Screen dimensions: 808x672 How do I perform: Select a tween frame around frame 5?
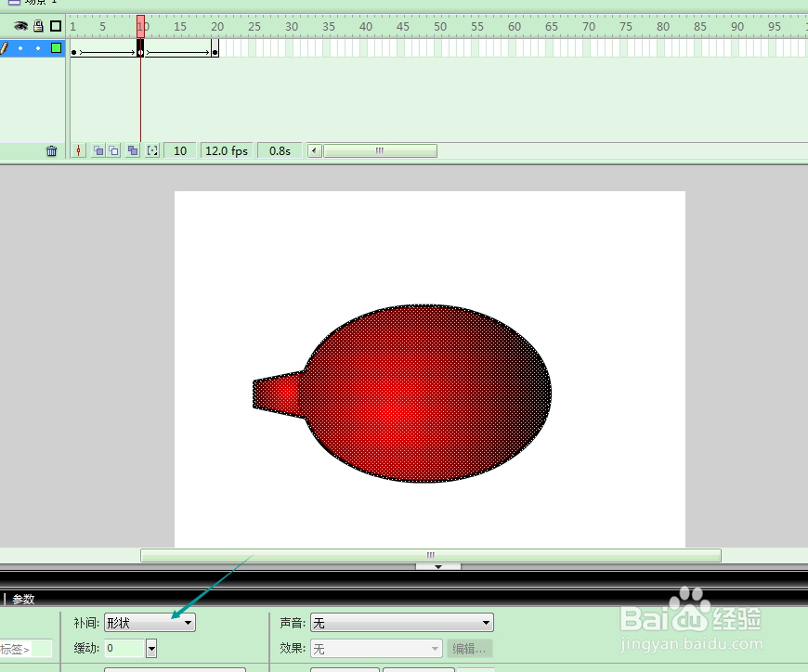(104, 49)
